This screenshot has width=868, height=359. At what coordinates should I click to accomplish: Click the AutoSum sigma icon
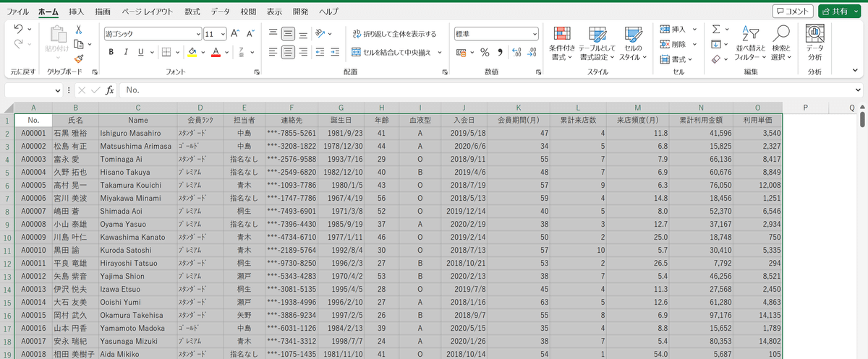coord(716,29)
